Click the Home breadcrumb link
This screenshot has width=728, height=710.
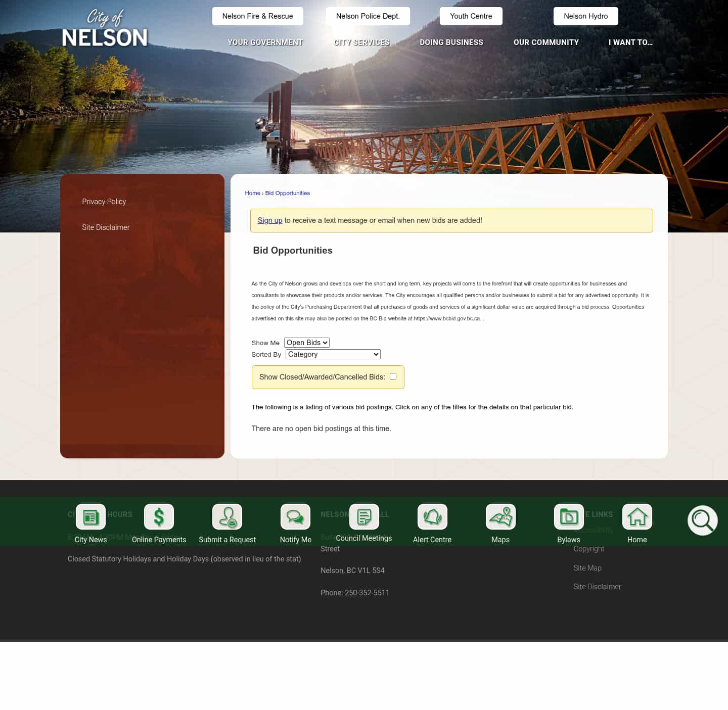click(253, 193)
